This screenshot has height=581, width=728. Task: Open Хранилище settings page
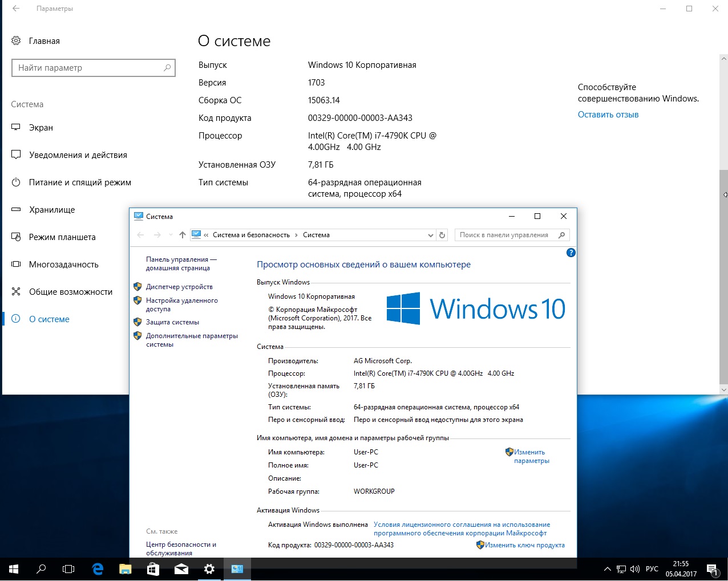coord(43,210)
